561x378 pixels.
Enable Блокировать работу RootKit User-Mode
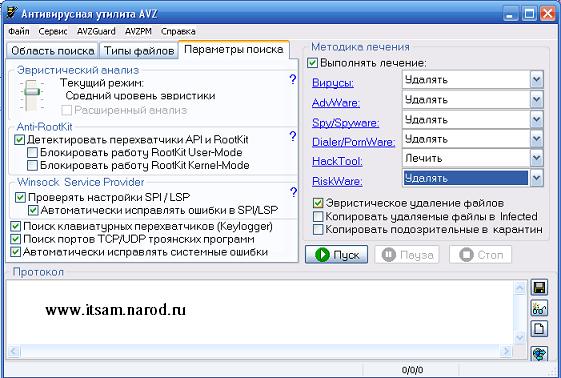click(32, 153)
